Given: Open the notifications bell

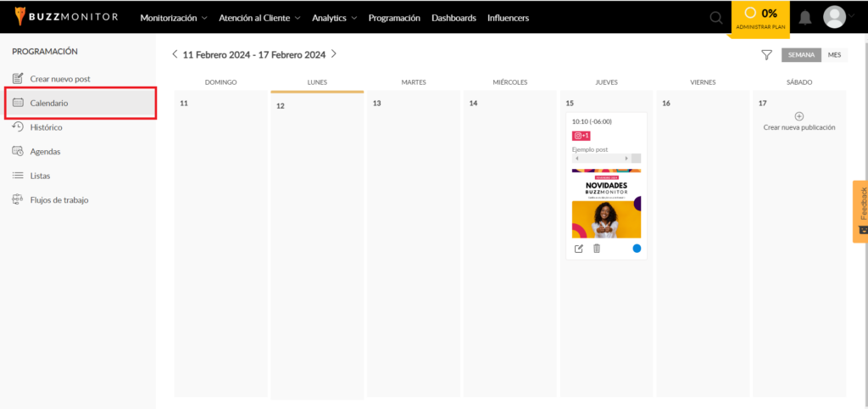Looking at the screenshot, I should coord(805,18).
